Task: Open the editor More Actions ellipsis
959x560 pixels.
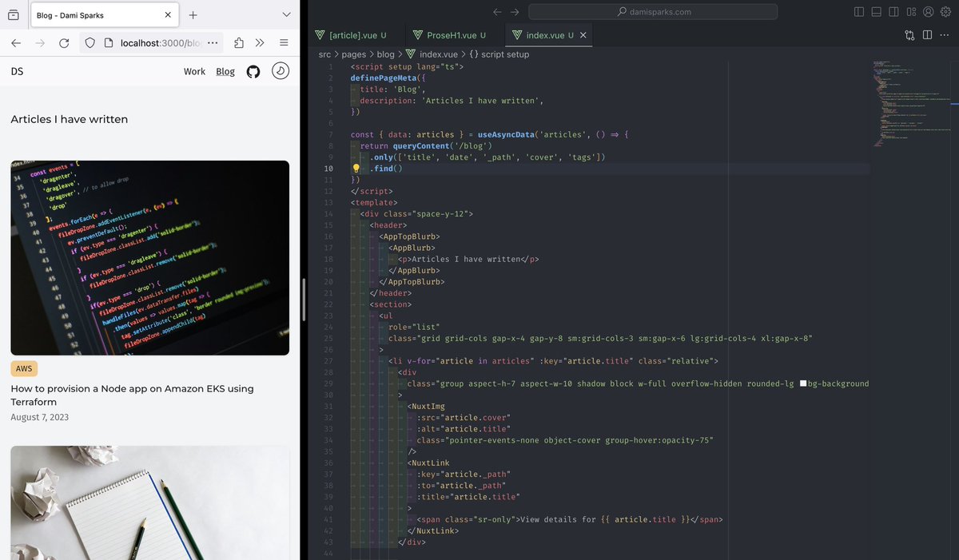Action: [945, 35]
